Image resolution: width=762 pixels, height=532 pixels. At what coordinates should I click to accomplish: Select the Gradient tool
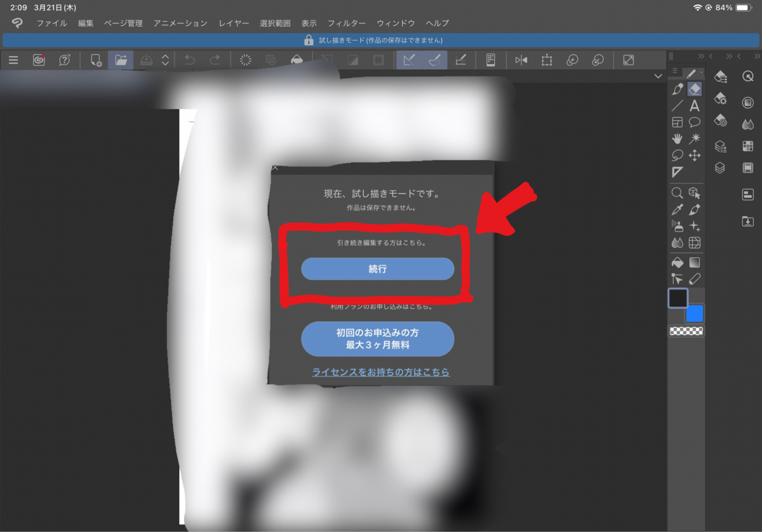(x=695, y=262)
